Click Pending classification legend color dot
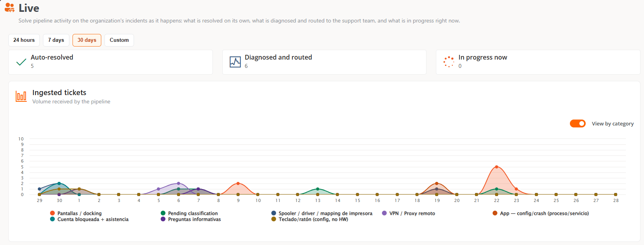The width and height of the screenshot is (644, 245). point(163,213)
